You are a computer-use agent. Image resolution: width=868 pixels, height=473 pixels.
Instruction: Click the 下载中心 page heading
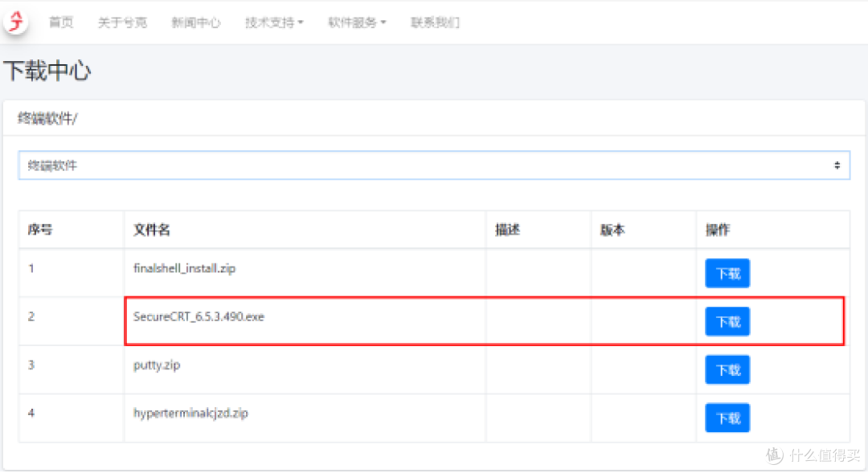(x=47, y=71)
